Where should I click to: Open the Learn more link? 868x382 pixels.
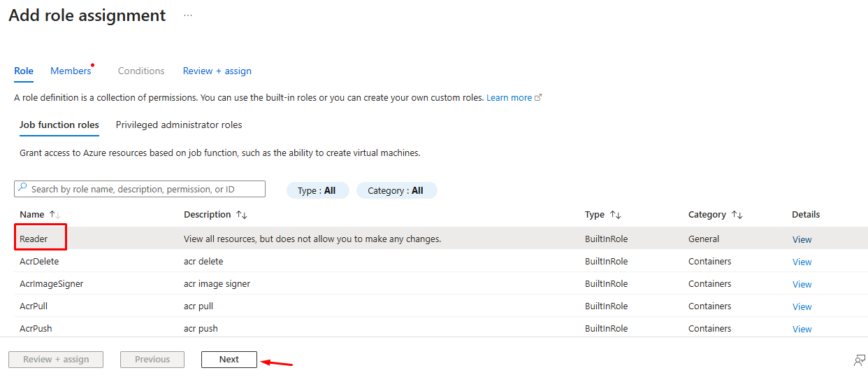tap(509, 98)
